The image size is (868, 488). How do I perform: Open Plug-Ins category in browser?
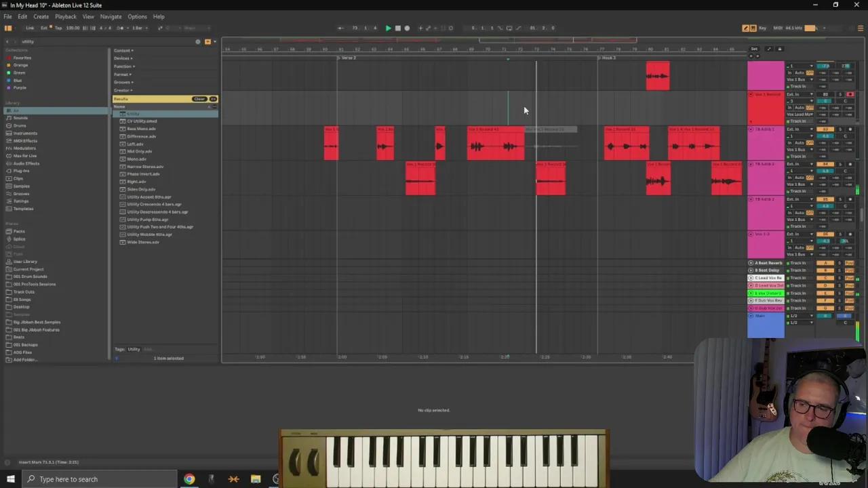click(x=21, y=171)
